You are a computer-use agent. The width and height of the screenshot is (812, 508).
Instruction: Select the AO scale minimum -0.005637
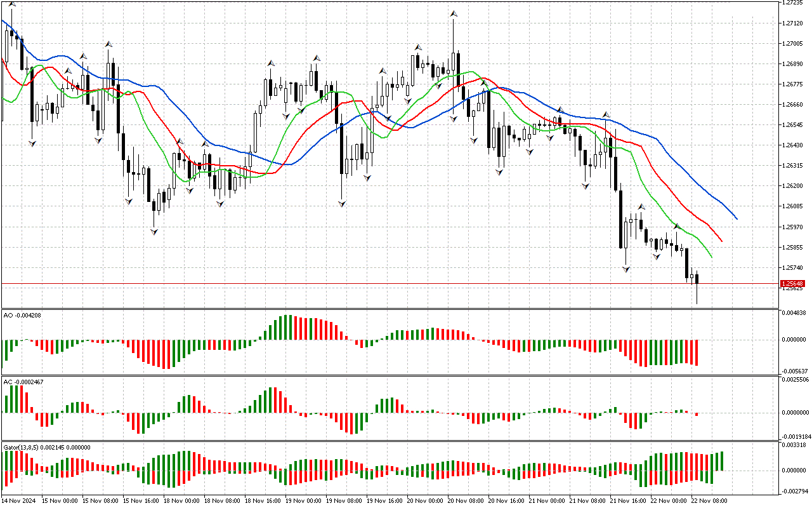794,371
